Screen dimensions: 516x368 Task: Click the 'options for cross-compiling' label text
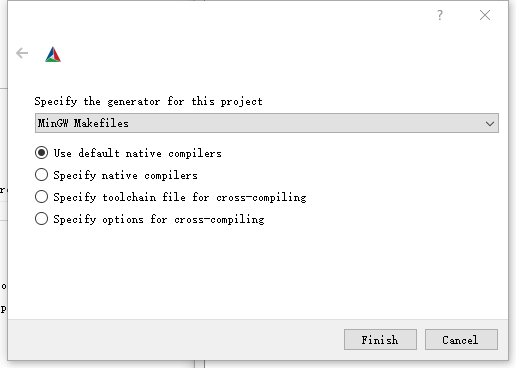[x=183, y=219]
